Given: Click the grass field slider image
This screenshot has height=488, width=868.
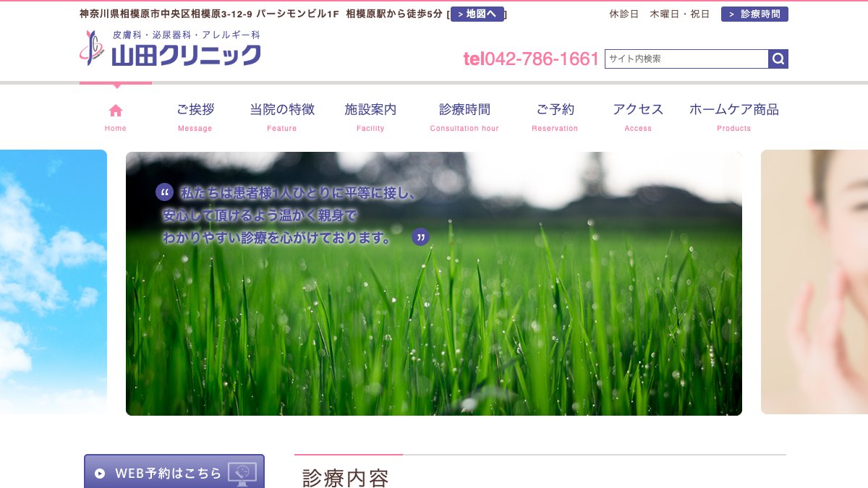Looking at the screenshot, I should [x=434, y=283].
